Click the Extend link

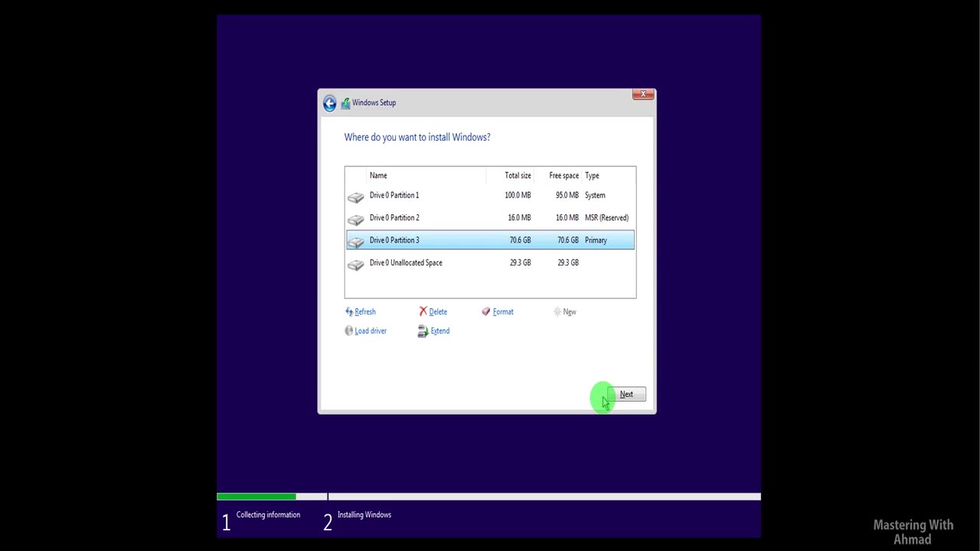pos(439,331)
